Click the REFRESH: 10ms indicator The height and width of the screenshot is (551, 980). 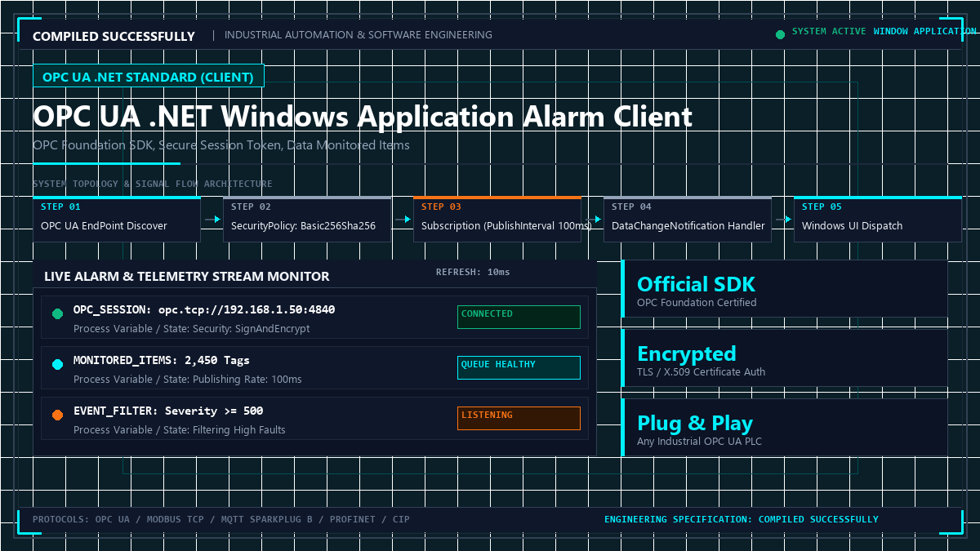click(x=473, y=272)
